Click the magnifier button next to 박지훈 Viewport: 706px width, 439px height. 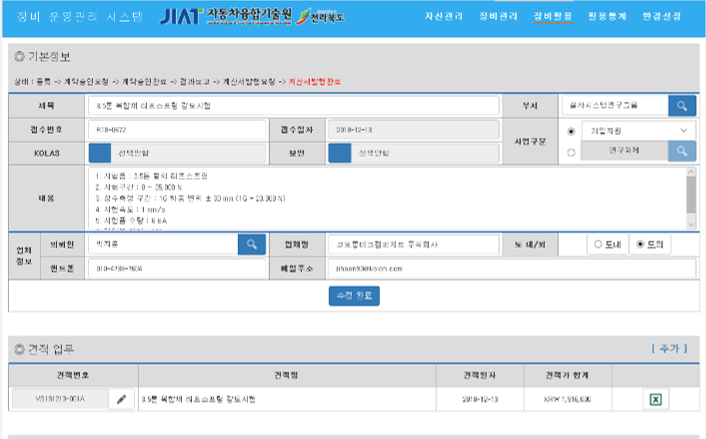coord(251,243)
